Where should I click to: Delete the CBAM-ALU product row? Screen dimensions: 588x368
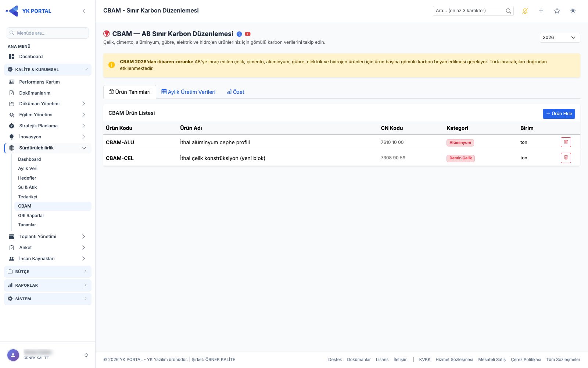point(566,142)
